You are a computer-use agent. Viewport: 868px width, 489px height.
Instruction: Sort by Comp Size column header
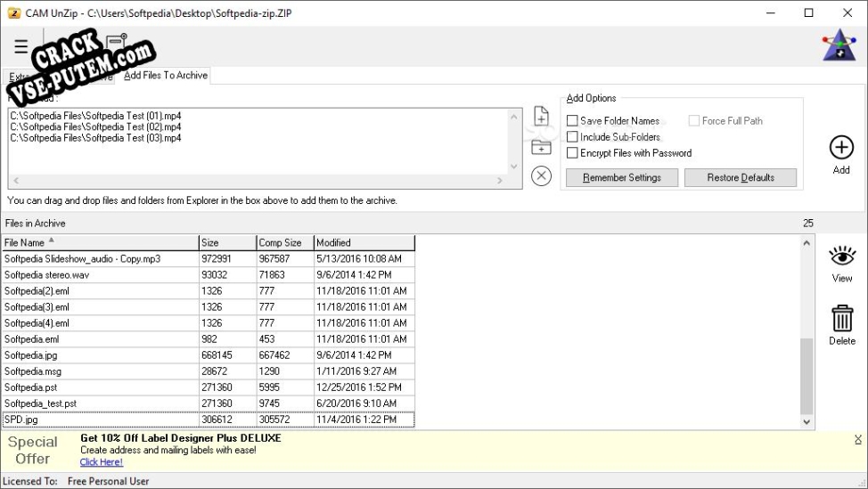285,242
